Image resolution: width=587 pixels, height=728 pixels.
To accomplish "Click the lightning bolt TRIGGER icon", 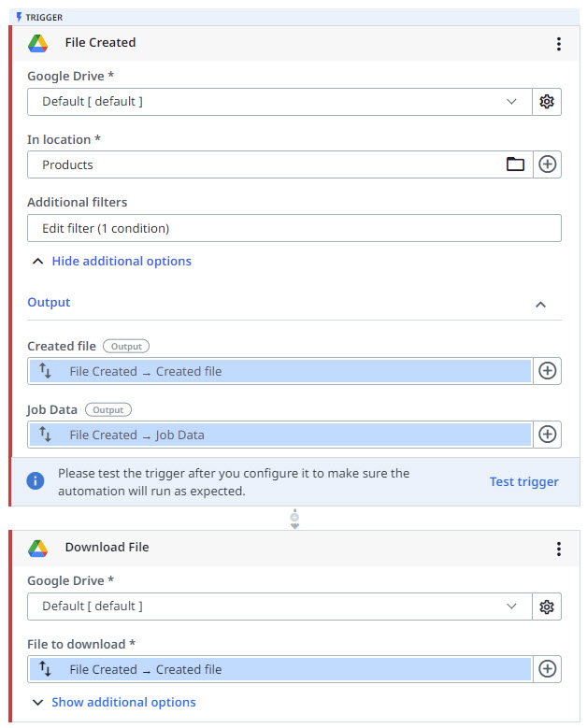I will [x=19, y=17].
